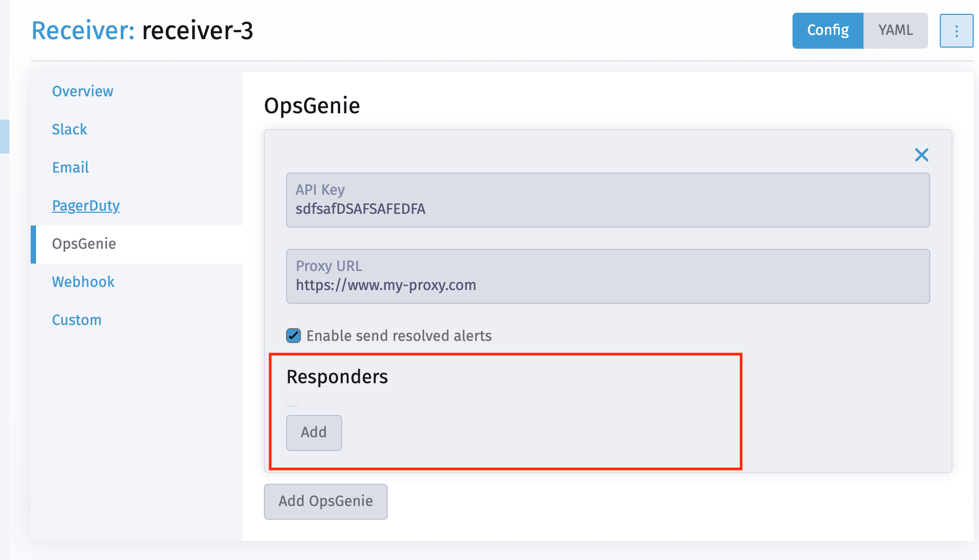Switch to the YAML tab
Screen dimensions: 979x560
[895, 30]
